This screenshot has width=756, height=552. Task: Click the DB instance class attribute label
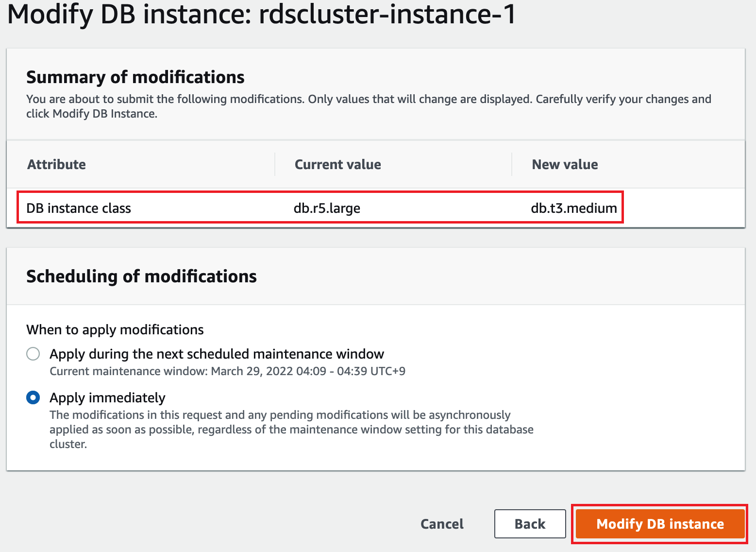[78, 208]
